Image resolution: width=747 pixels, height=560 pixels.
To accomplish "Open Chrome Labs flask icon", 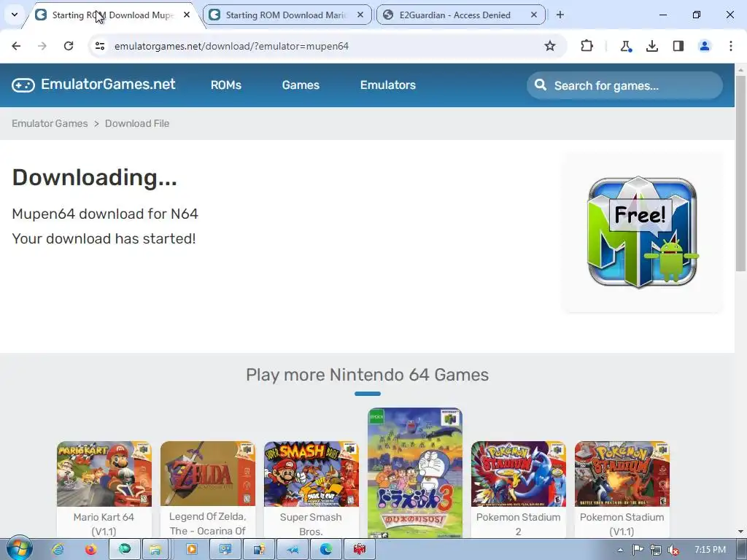I will (x=625, y=46).
